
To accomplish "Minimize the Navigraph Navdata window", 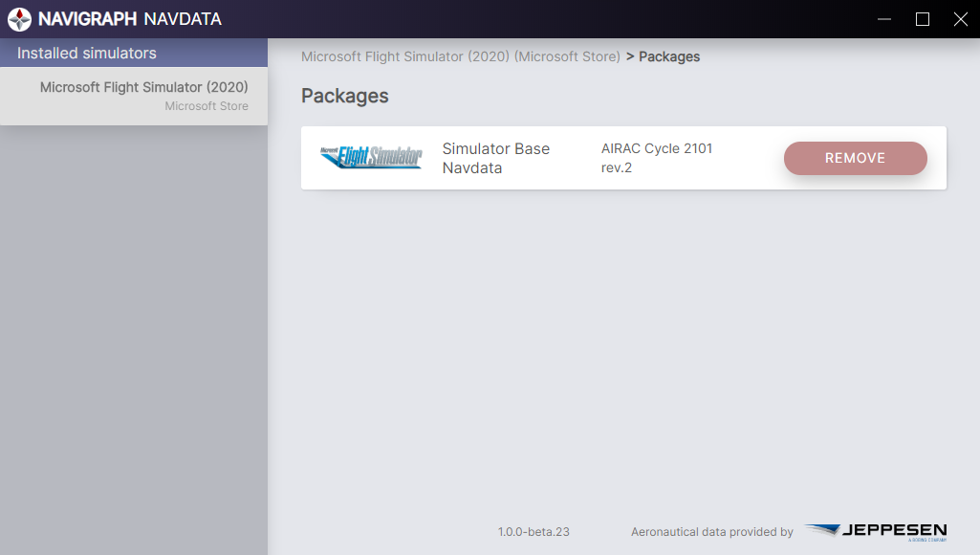I will tap(884, 19).
